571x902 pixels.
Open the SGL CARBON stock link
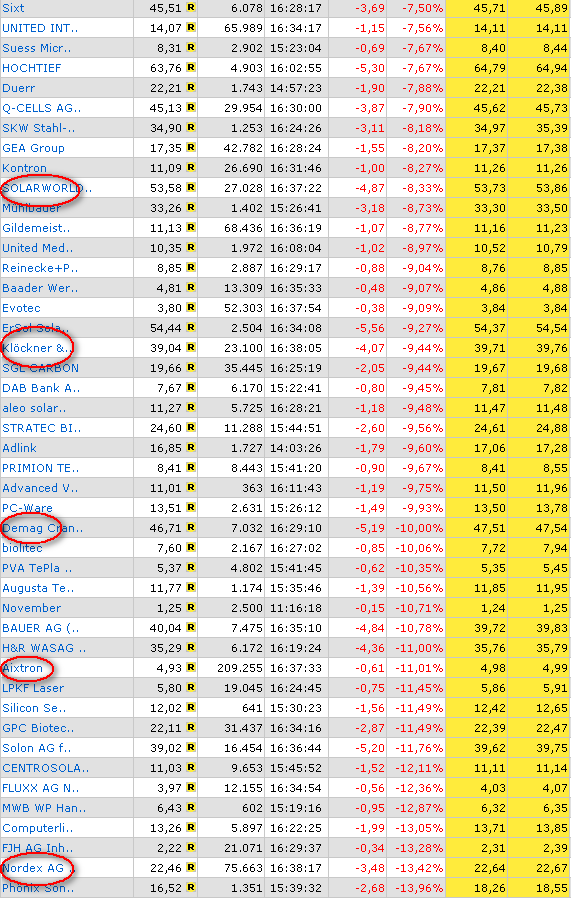point(40,368)
